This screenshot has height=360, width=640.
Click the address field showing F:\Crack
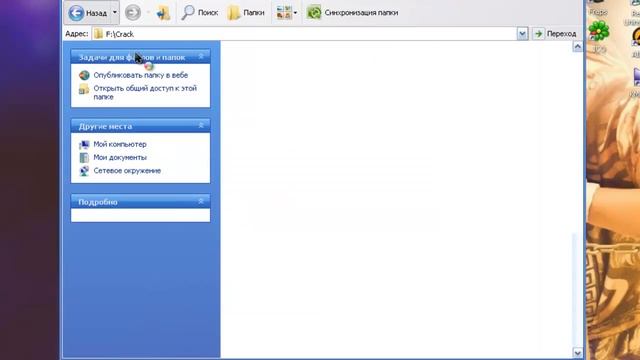tap(304, 34)
